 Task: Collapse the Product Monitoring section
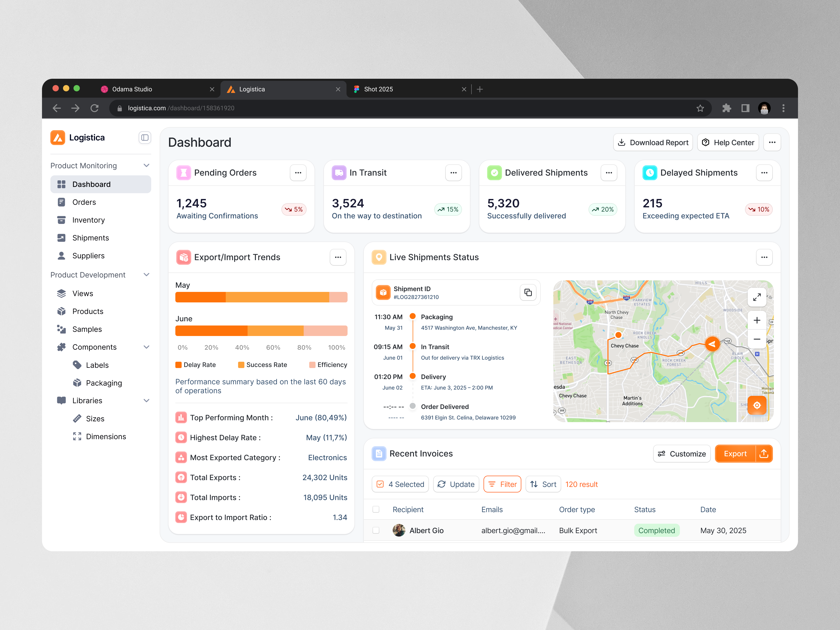coord(146,165)
